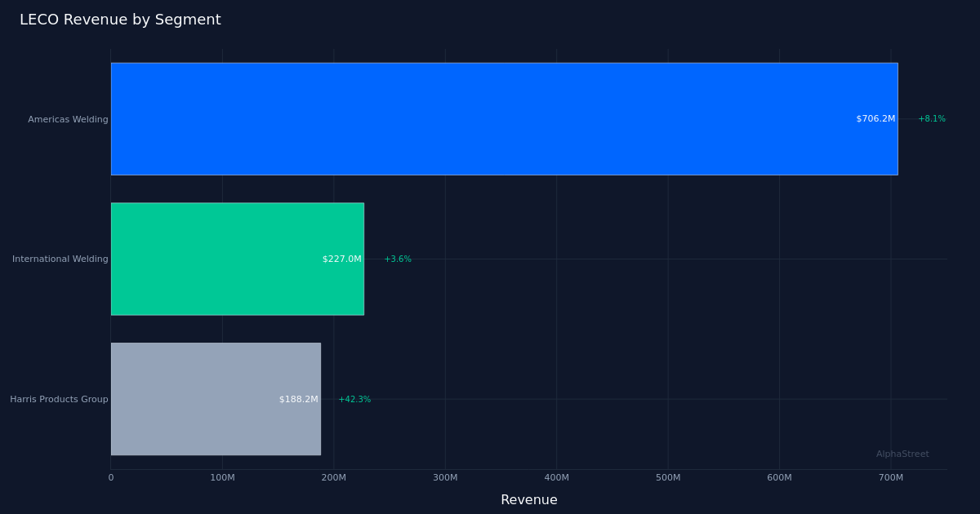Click the 200M tick label
This screenshot has width=980, height=514.
click(x=333, y=478)
